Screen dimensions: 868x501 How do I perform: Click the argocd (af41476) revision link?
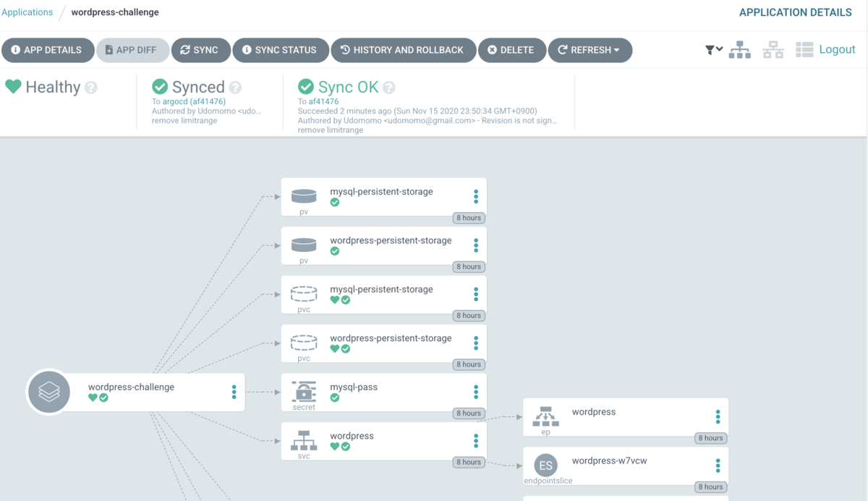coord(194,102)
